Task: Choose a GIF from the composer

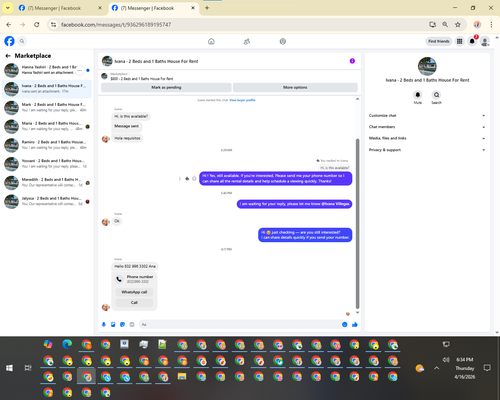Action: tap(132, 324)
